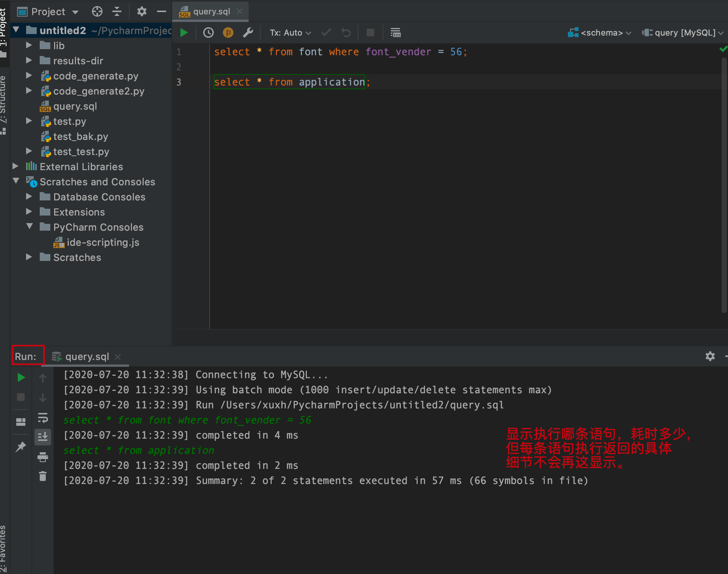The image size is (728, 574).
Task: Toggle soft-wrap in Run output
Action: [43, 417]
